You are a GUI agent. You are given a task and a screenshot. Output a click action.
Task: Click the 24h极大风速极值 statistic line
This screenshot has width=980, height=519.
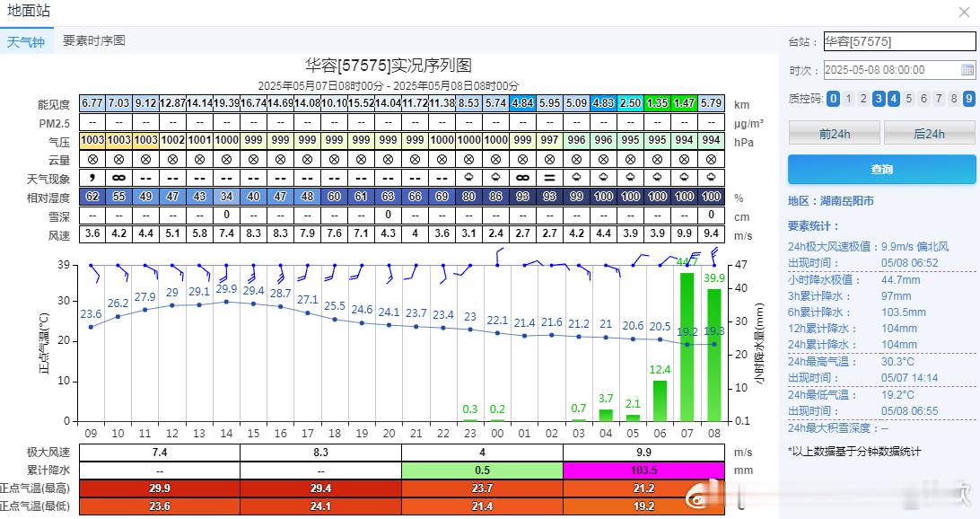pos(868,246)
